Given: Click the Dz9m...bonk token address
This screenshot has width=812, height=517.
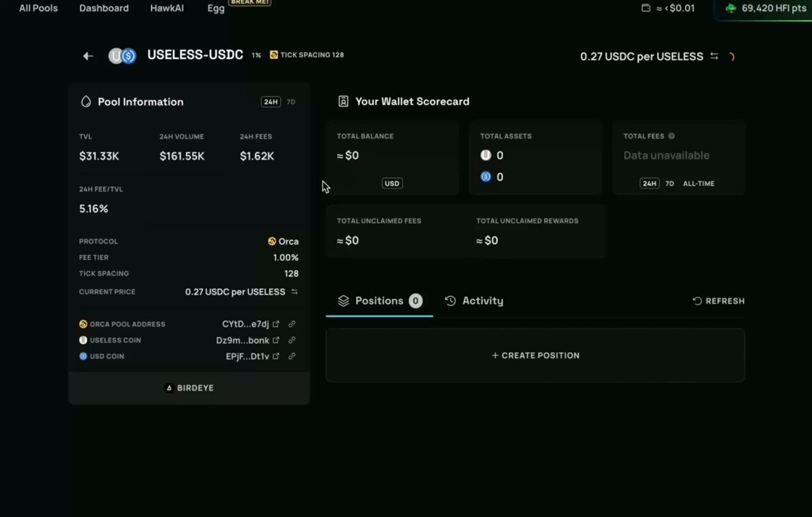Looking at the screenshot, I should (242, 340).
